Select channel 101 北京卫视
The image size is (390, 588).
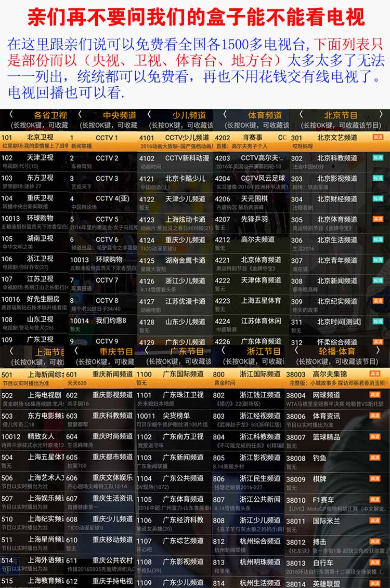[34, 141]
